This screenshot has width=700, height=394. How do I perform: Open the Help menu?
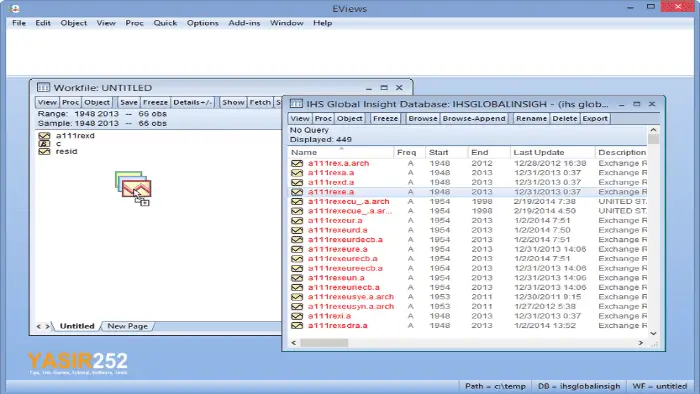pyautogui.click(x=322, y=23)
